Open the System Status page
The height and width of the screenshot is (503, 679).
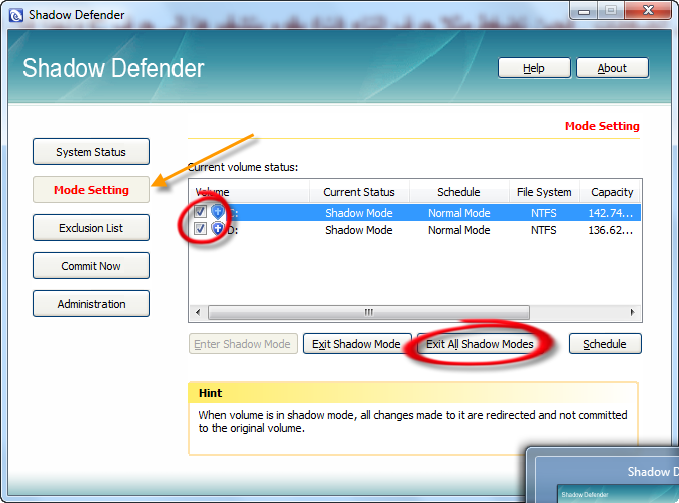click(91, 152)
